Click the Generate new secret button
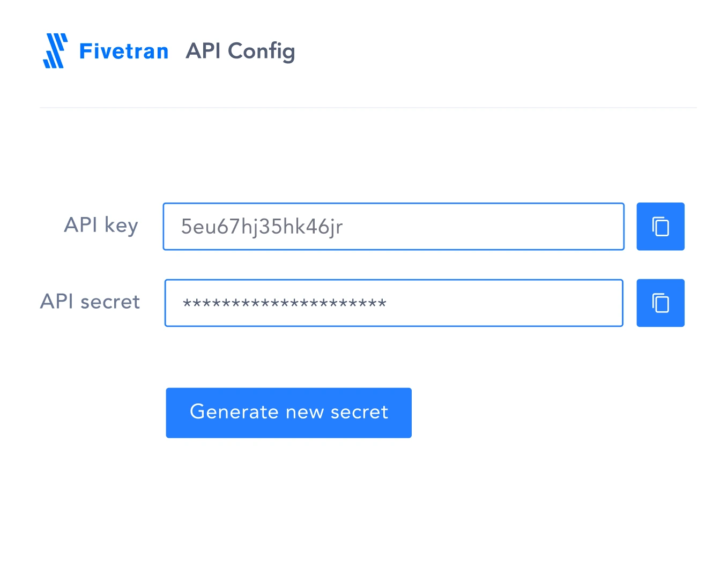Viewport: 728px width, 569px height. click(288, 413)
